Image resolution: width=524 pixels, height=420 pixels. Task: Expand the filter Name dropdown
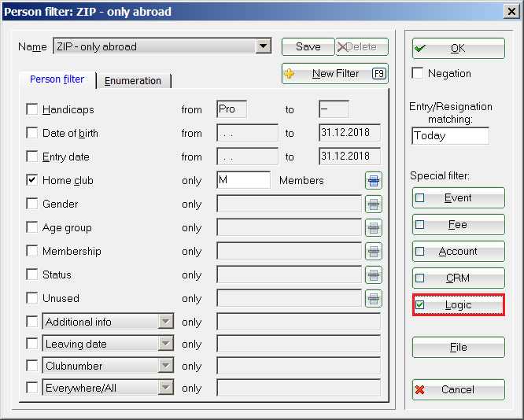[x=264, y=47]
